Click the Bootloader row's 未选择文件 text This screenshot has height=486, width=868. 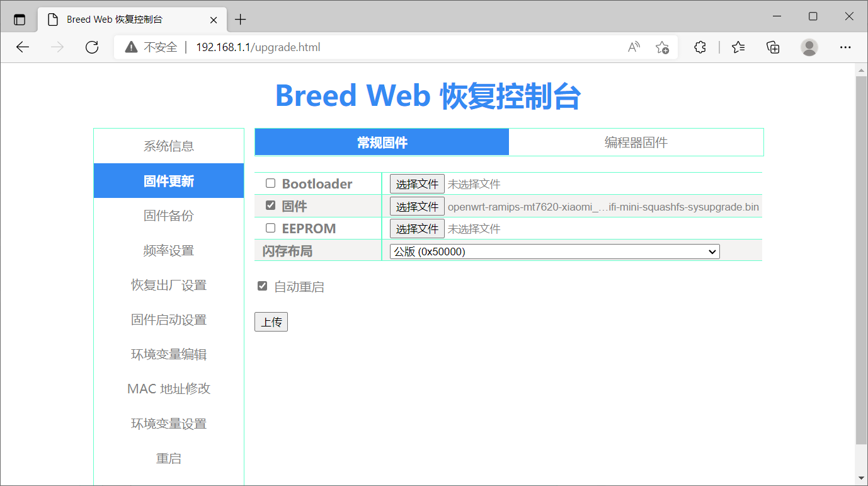click(x=474, y=184)
